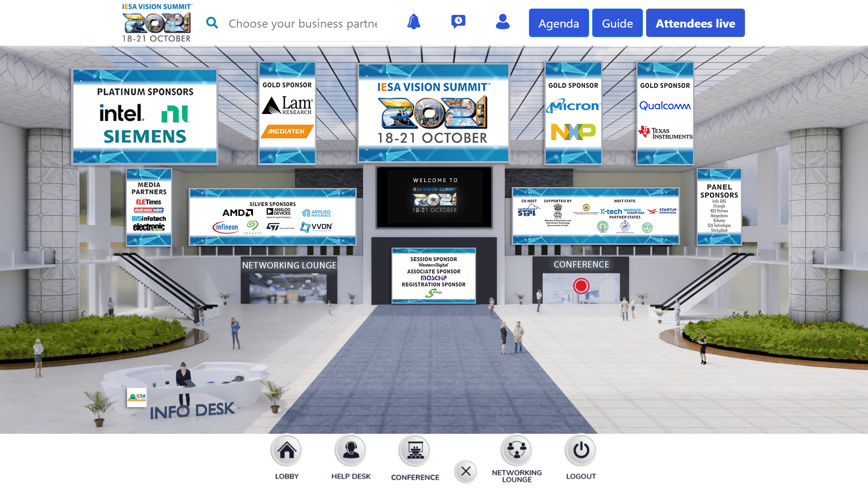Click the Infineon logo
Screen dimensions: 868x488
point(226,227)
